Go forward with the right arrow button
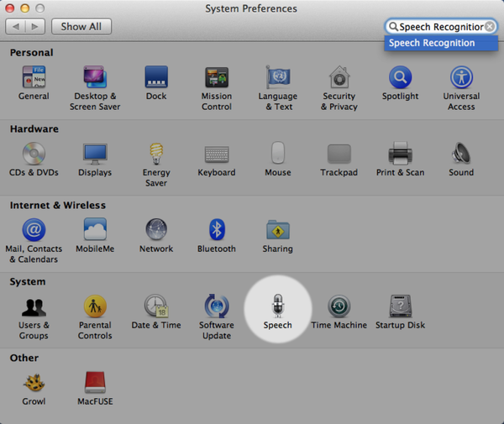Screen dimensions: 504x424 click(35, 26)
